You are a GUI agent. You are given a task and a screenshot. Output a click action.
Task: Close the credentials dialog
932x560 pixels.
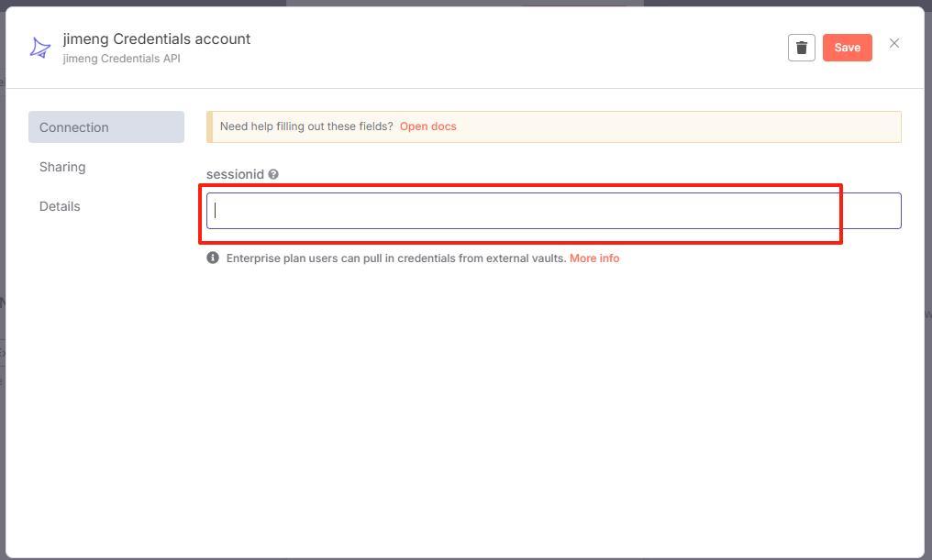893,43
